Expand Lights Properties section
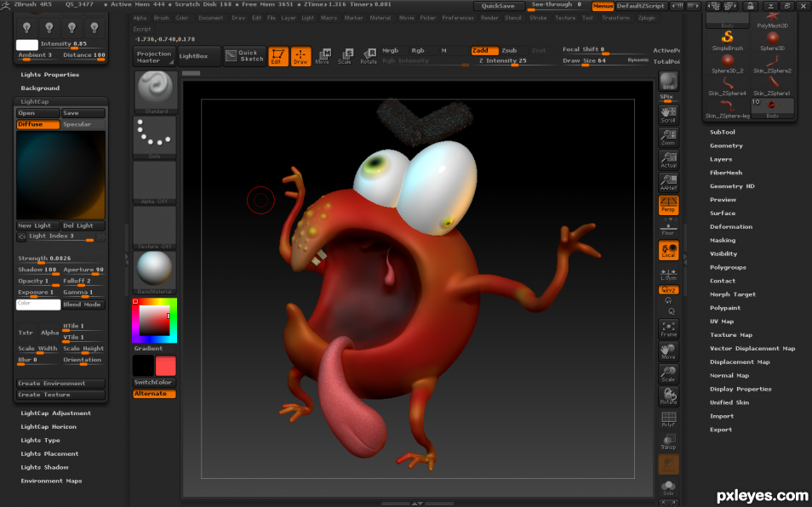Image resolution: width=812 pixels, height=507 pixels. [x=49, y=75]
